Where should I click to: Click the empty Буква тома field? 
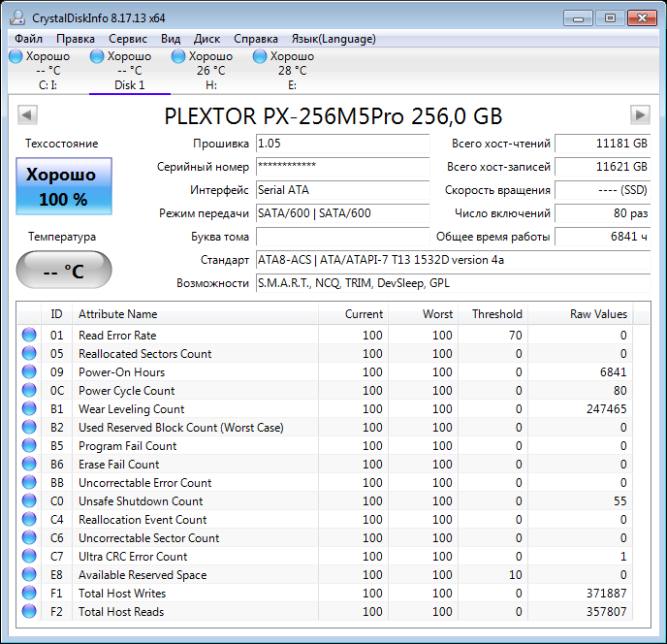pyautogui.click(x=343, y=237)
